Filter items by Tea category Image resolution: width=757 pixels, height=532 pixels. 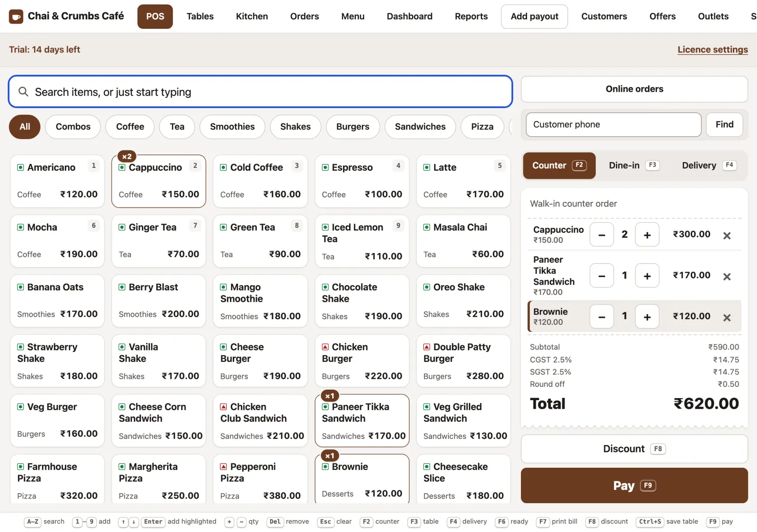pyautogui.click(x=177, y=127)
